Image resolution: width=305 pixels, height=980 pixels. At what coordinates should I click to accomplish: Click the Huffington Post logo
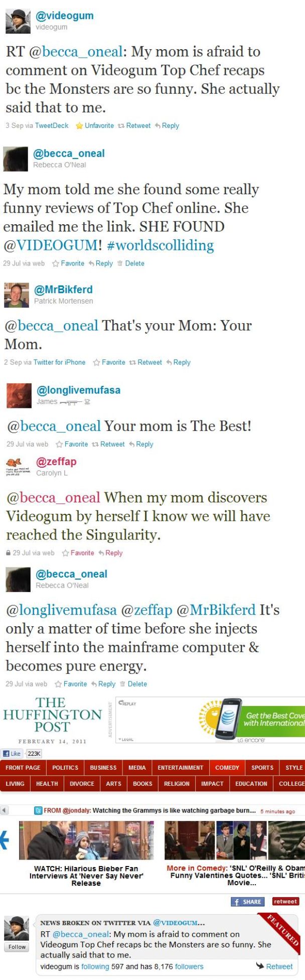[x=52, y=715]
